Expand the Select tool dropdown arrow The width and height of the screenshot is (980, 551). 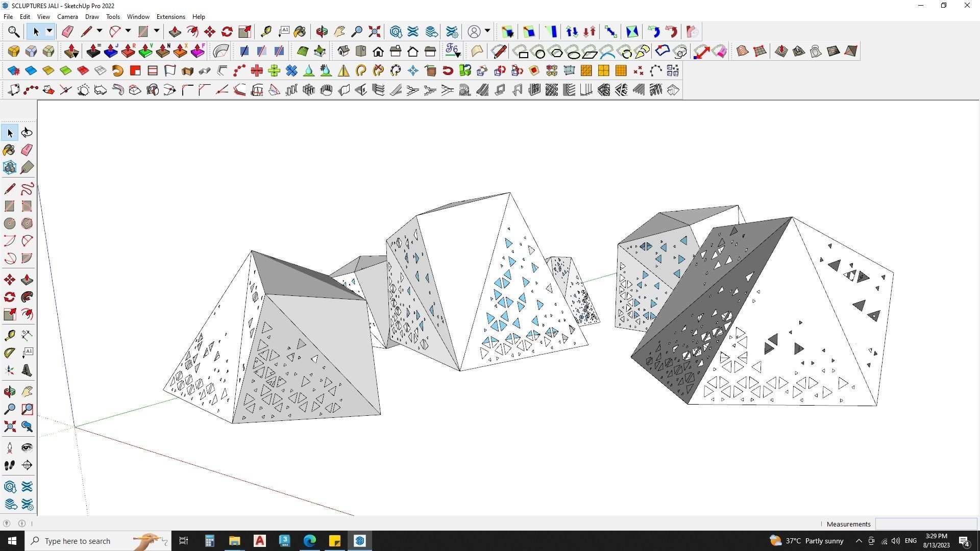click(50, 32)
